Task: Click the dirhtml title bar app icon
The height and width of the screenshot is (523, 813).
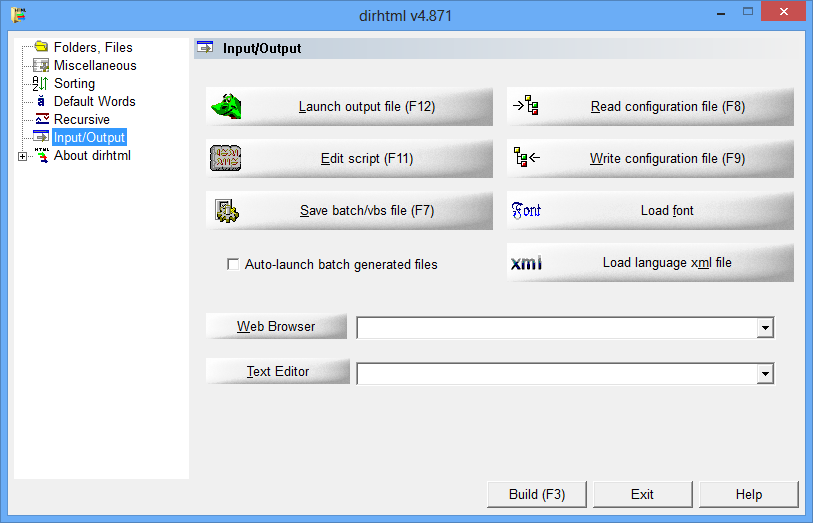Action: pos(19,15)
